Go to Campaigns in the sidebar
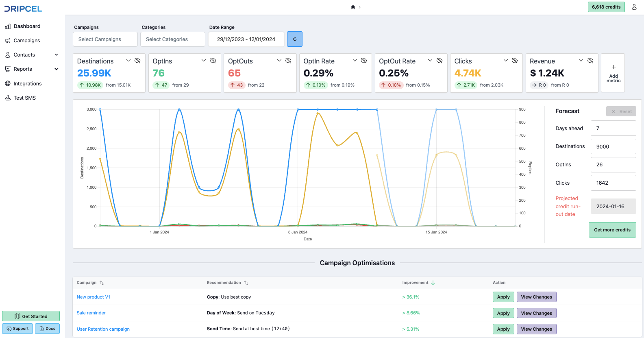This screenshot has height=338, width=644. coord(27,40)
